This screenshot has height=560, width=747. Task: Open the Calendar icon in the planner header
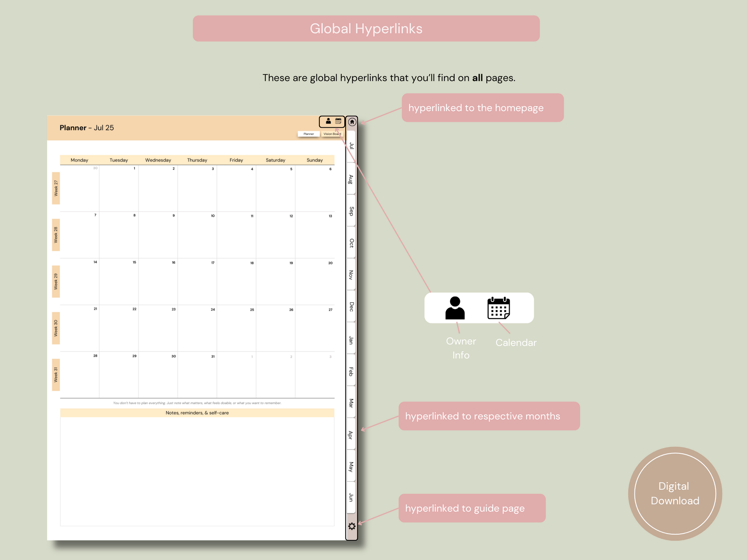point(338,121)
